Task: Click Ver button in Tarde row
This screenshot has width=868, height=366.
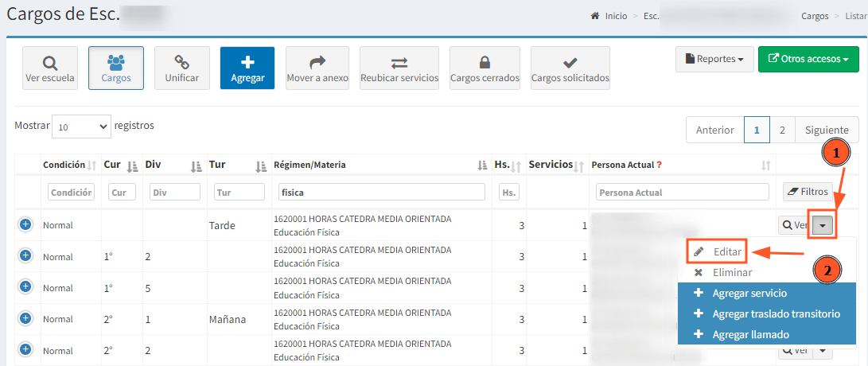Action: click(x=796, y=225)
